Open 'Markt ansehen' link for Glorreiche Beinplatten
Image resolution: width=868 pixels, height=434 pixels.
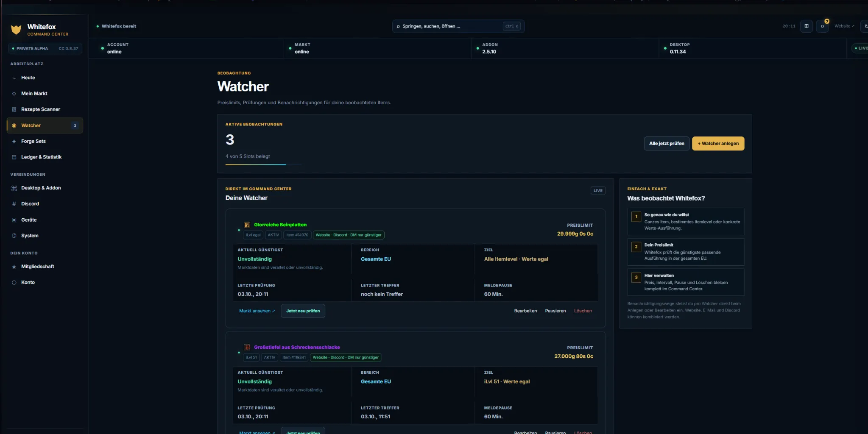[x=257, y=311]
